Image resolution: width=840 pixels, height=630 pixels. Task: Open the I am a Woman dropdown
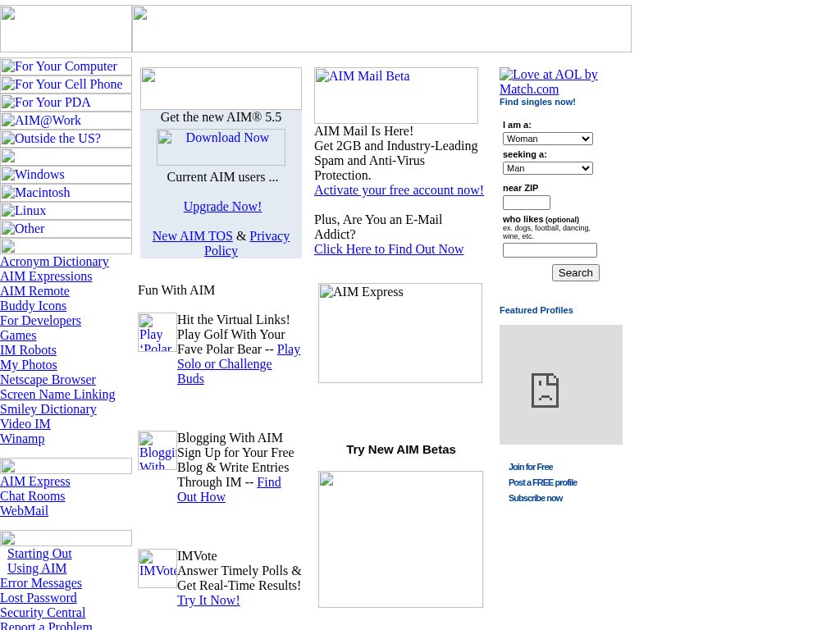pyautogui.click(x=547, y=139)
